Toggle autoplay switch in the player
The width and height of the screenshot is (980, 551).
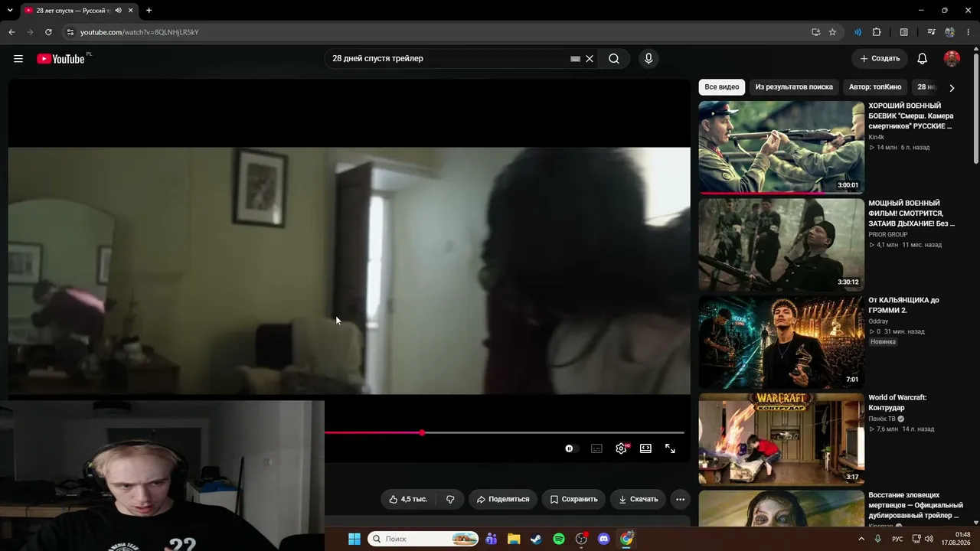click(x=570, y=448)
